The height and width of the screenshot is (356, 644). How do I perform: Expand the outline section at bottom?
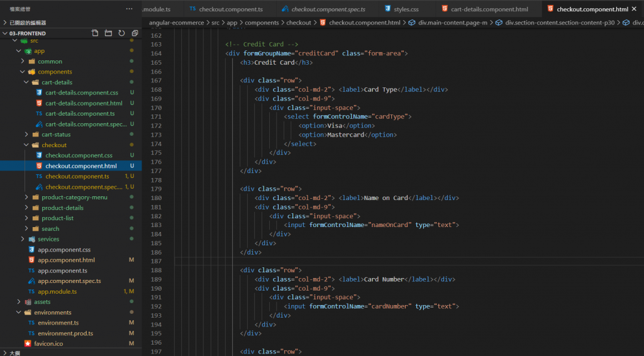[5, 353]
